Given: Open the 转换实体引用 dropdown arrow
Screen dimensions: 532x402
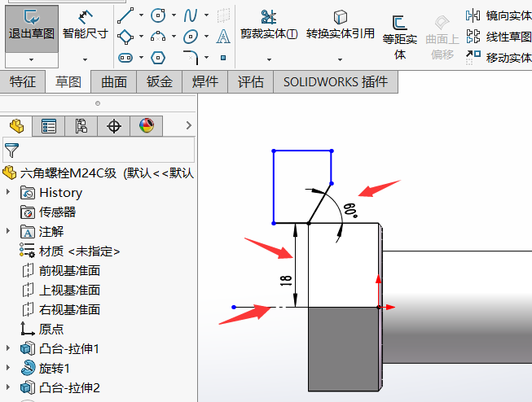Looking at the screenshot, I should (x=340, y=59).
